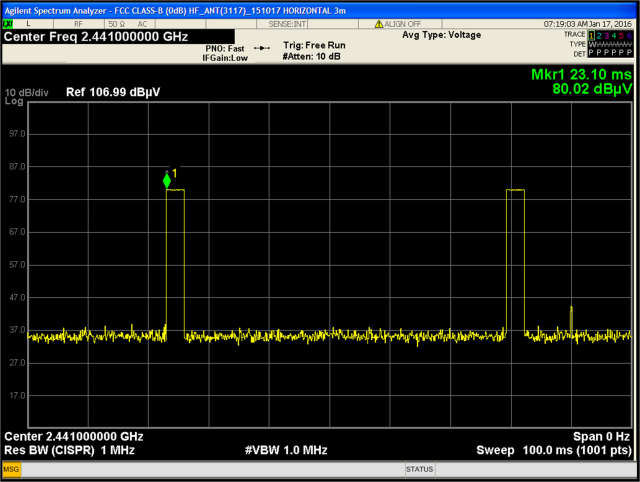Click the STATUS label in bottom bar
Image resolution: width=640 pixels, height=482 pixels.
point(419,469)
